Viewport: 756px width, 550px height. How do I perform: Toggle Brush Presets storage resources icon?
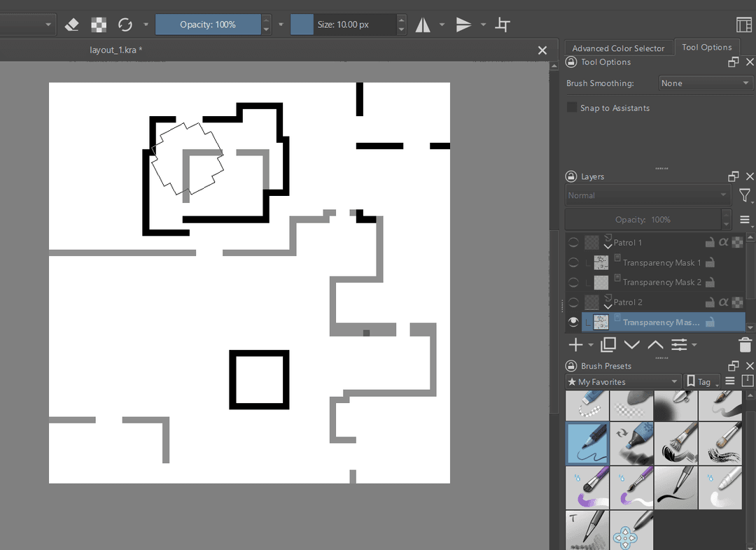pyautogui.click(x=748, y=381)
